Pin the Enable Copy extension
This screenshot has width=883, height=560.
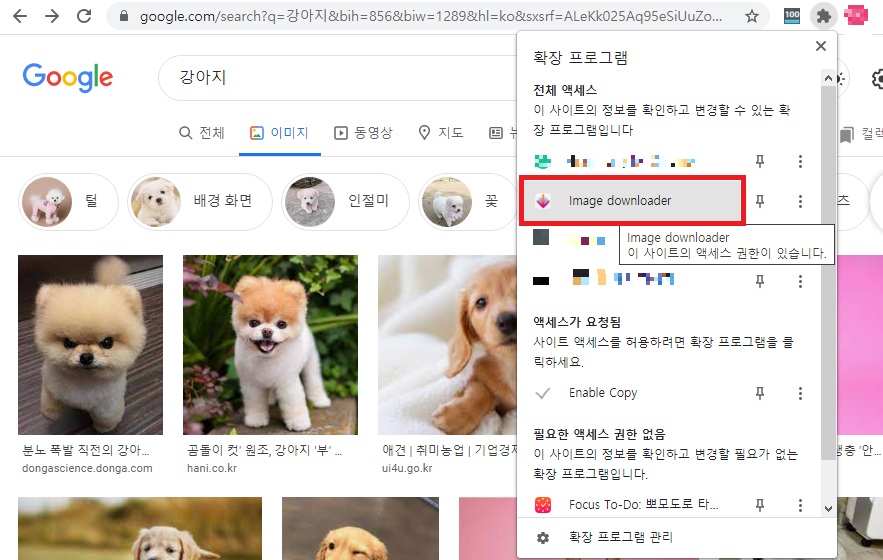click(760, 393)
